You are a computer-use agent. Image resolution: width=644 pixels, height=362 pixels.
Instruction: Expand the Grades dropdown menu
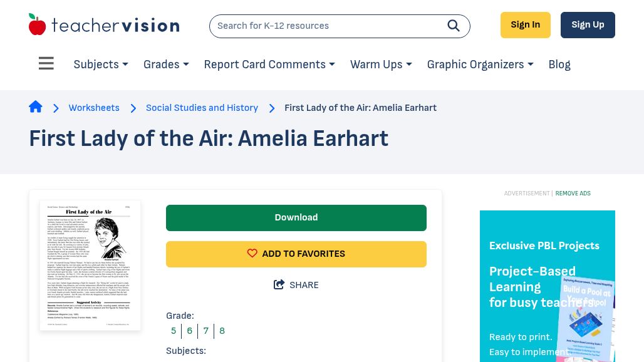click(166, 65)
